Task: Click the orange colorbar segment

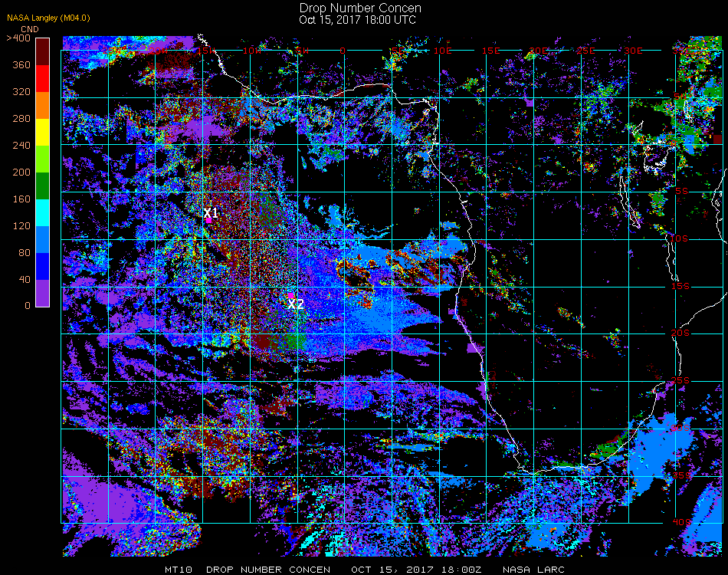Action: pyautogui.click(x=42, y=106)
